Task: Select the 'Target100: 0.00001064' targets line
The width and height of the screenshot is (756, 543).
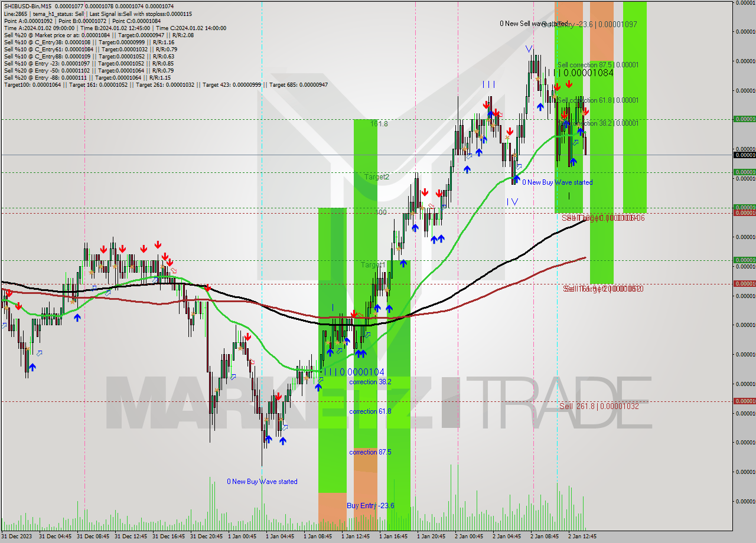Action: click(165, 84)
